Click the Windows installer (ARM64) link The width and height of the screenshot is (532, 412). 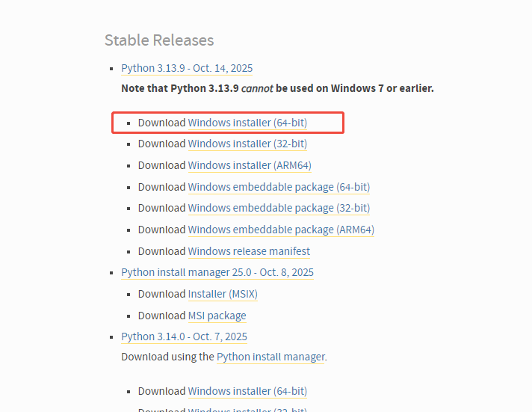[x=250, y=165]
